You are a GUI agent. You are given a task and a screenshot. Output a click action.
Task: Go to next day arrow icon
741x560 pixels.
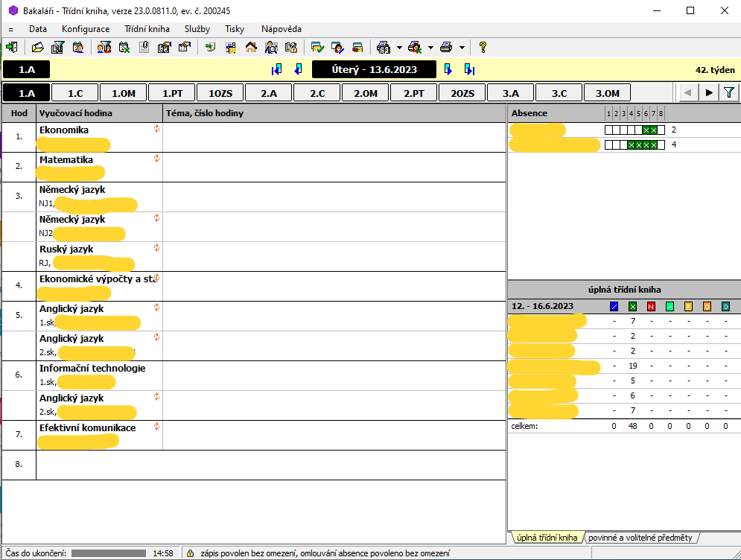[x=448, y=69]
